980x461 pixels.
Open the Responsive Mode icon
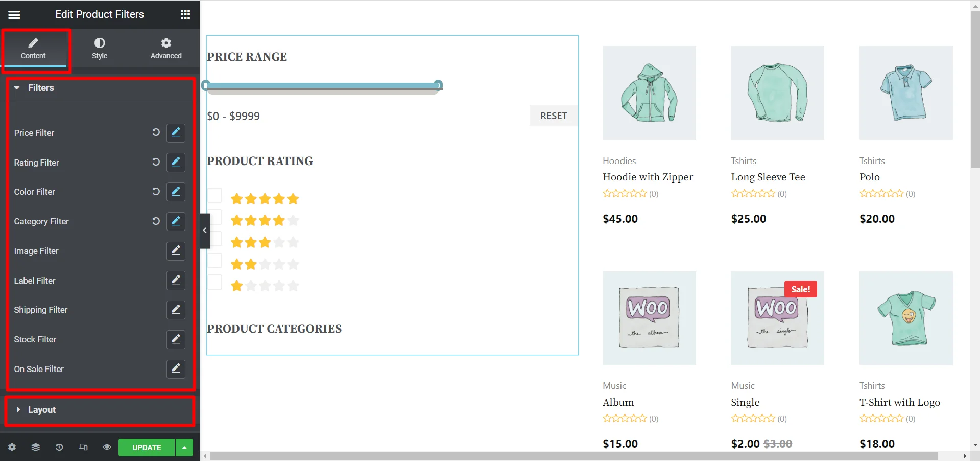pos(83,447)
